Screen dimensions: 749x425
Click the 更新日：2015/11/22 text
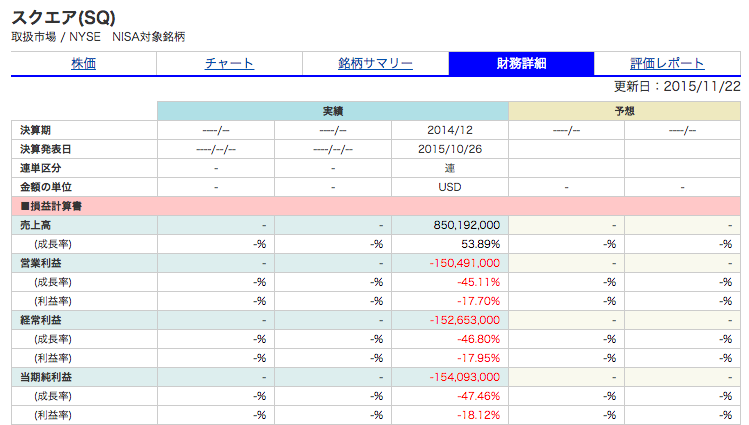677,86
